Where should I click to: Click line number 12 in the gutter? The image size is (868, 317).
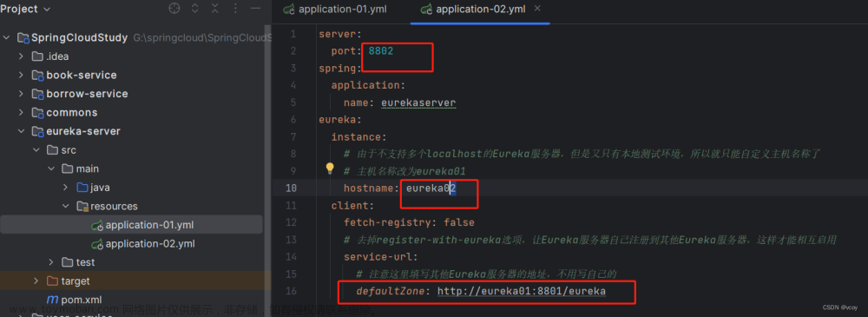click(x=291, y=222)
